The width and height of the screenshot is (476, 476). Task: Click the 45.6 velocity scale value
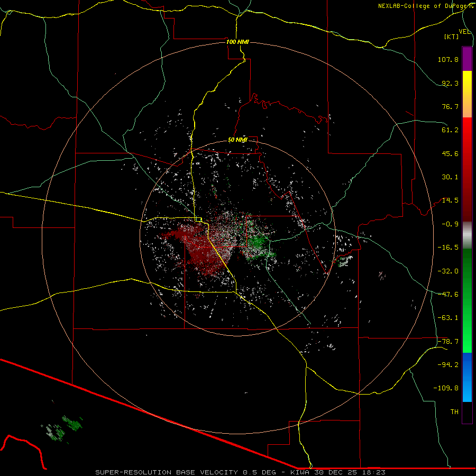[450, 153]
